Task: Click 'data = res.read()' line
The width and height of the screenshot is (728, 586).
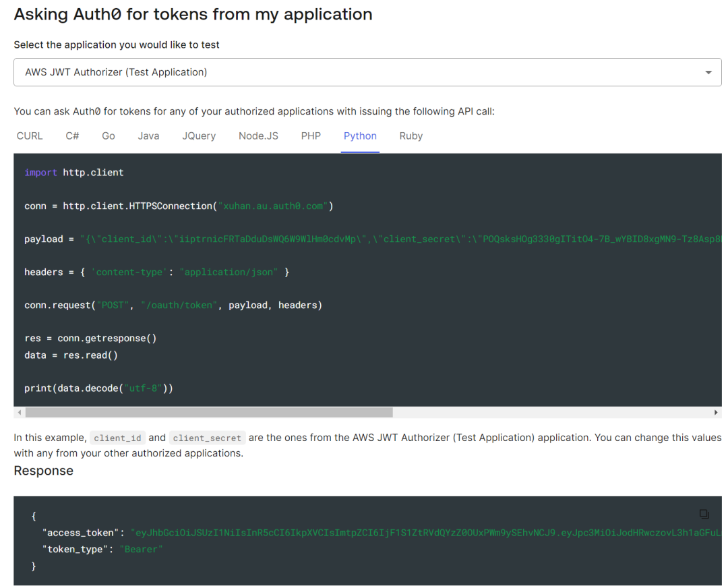Action: pos(71,355)
